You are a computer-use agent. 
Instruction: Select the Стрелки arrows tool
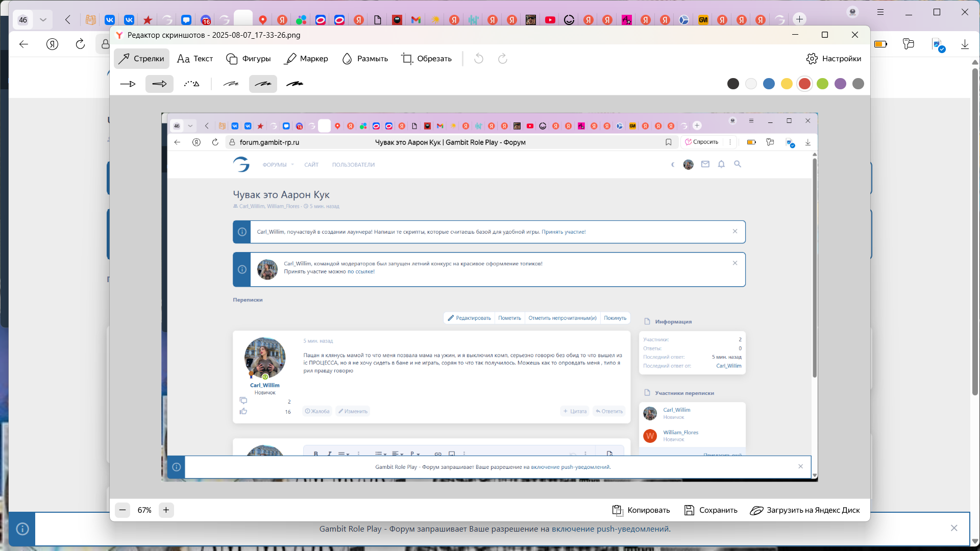(x=141, y=59)
